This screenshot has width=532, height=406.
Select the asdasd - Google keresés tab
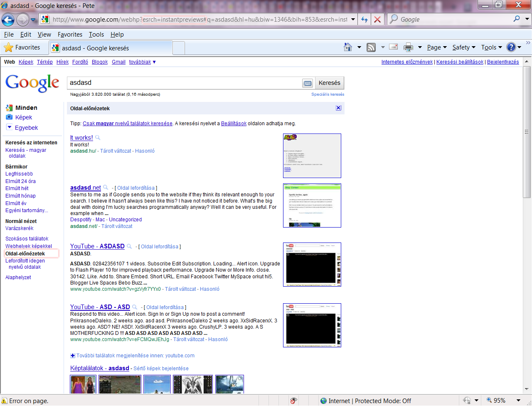point(111,48)
